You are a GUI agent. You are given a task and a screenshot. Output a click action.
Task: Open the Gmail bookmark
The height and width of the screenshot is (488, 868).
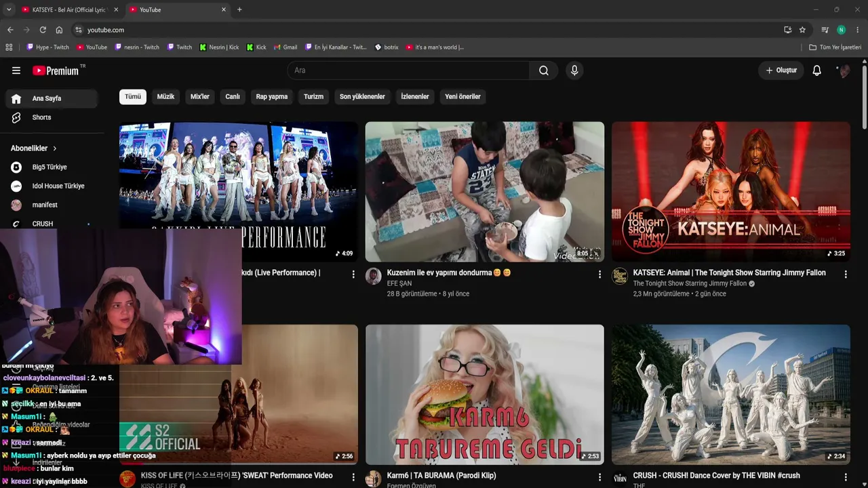285,47
